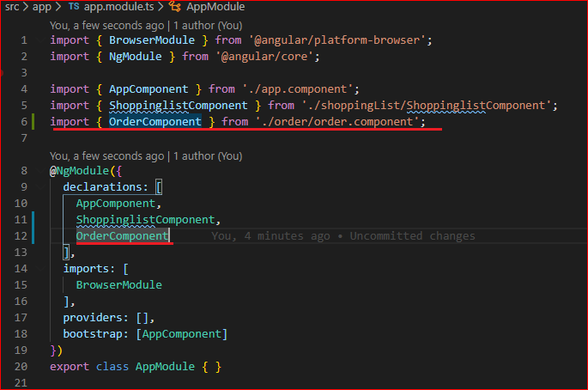
Task: Click inline blame 'You, 4 minutes ago • Uncommitted changes'
Action: pyautogui.click(x=343, y=235)
